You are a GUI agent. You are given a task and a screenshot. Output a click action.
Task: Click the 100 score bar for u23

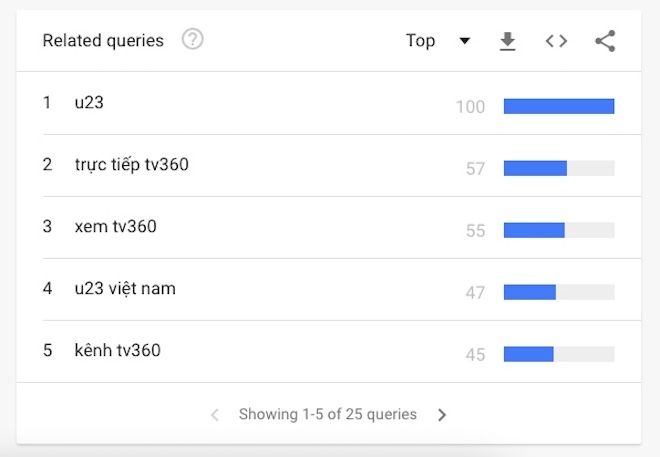pyautogui.click(x=559, y=106)
